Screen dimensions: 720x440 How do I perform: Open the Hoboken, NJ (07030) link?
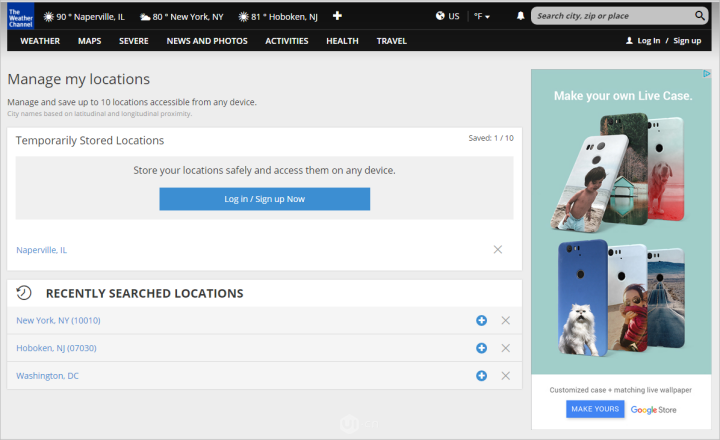coord(56,348)
